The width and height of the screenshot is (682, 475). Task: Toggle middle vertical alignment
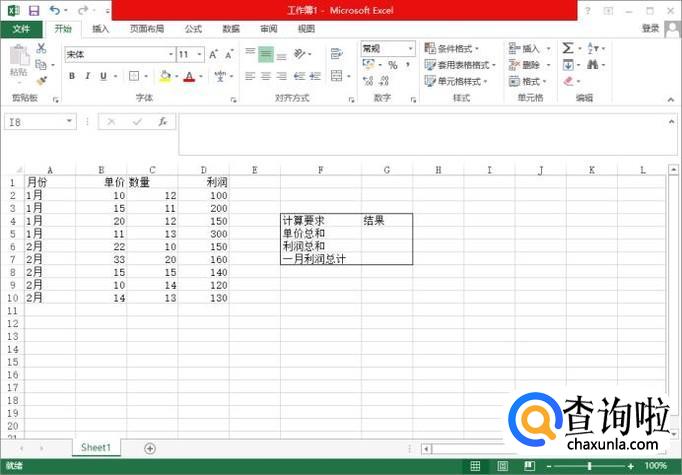click(x=266, y=54)
